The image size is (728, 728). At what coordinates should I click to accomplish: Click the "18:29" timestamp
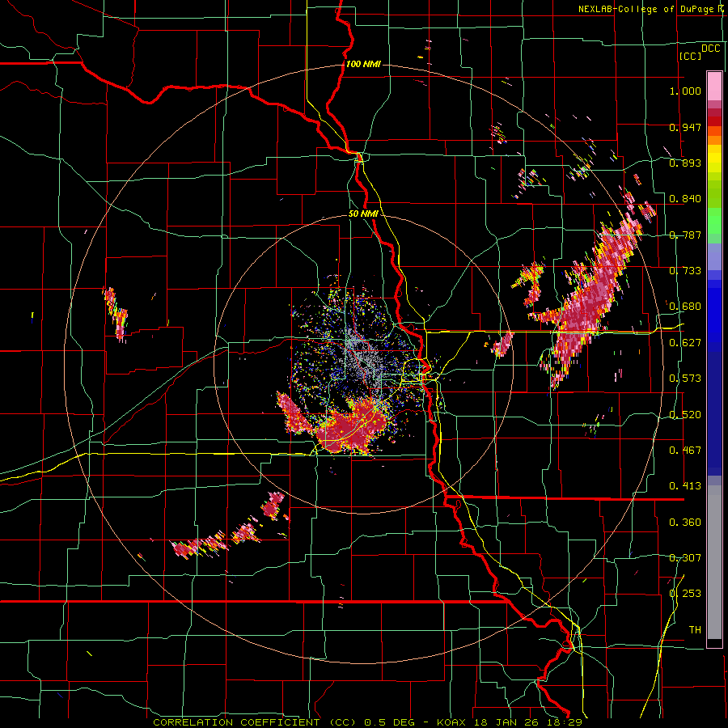(x=564, y=722)
